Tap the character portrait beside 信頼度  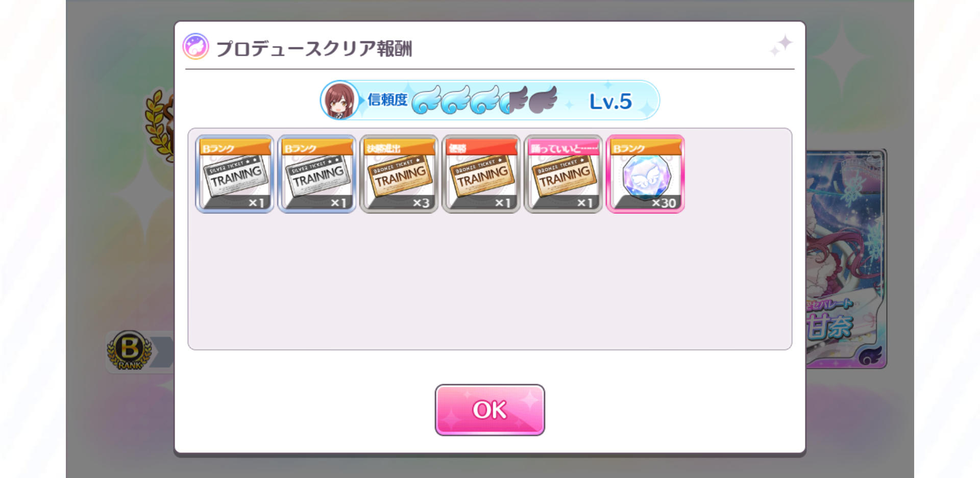click(339, 100)
